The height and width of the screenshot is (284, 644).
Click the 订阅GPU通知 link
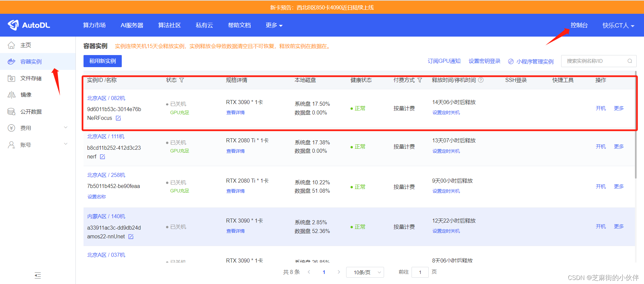tap(444, 61)
